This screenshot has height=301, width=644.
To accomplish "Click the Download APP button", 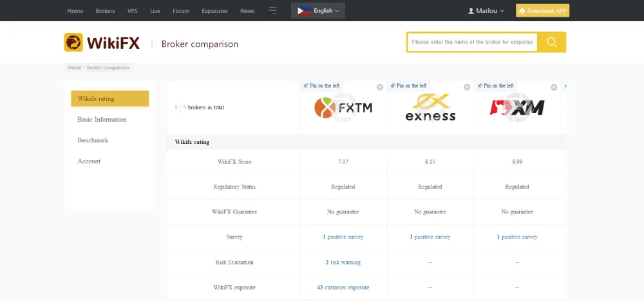I will 542,11.
